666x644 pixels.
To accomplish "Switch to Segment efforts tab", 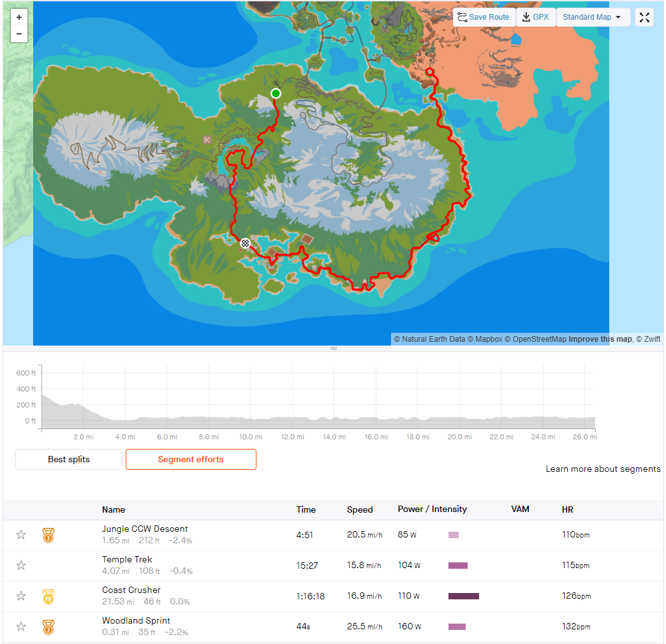I will 191,459.
